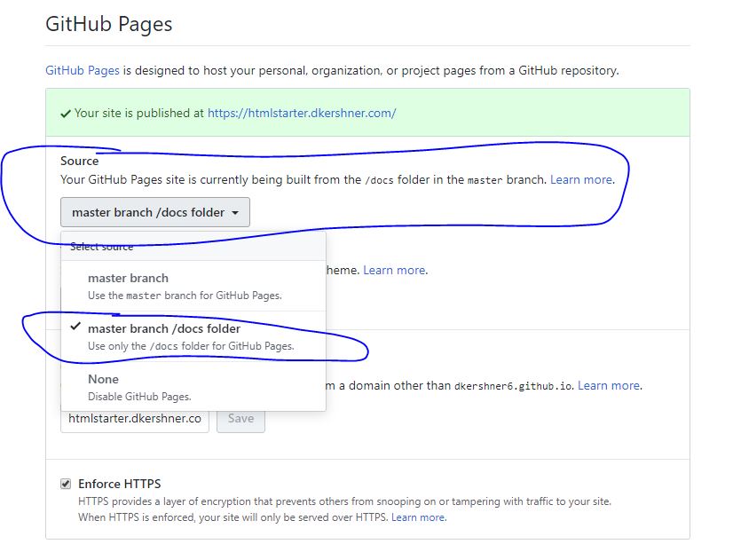
Task: Open the 'master branch /docs folder' source dropdown
Action: coord(154,213)
